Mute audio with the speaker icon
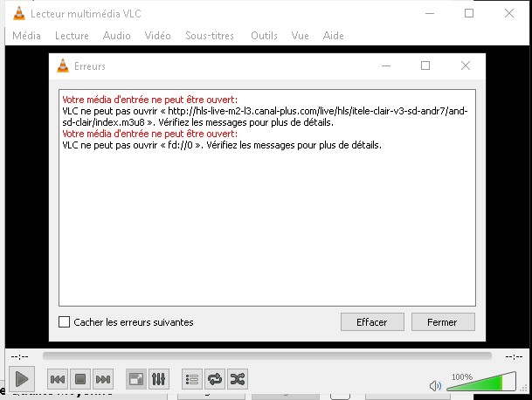This screenshot has height=400, width=532. click(x=435, y=385)
